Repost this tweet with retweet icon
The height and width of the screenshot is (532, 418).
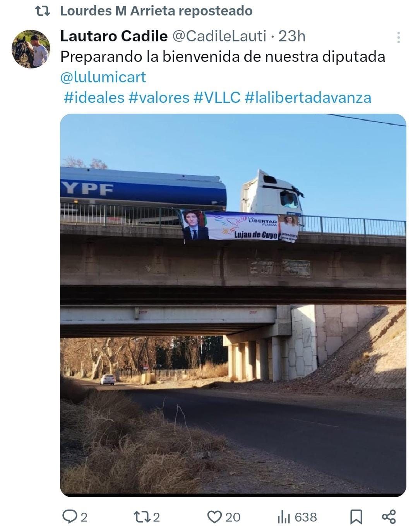(140, 517)
